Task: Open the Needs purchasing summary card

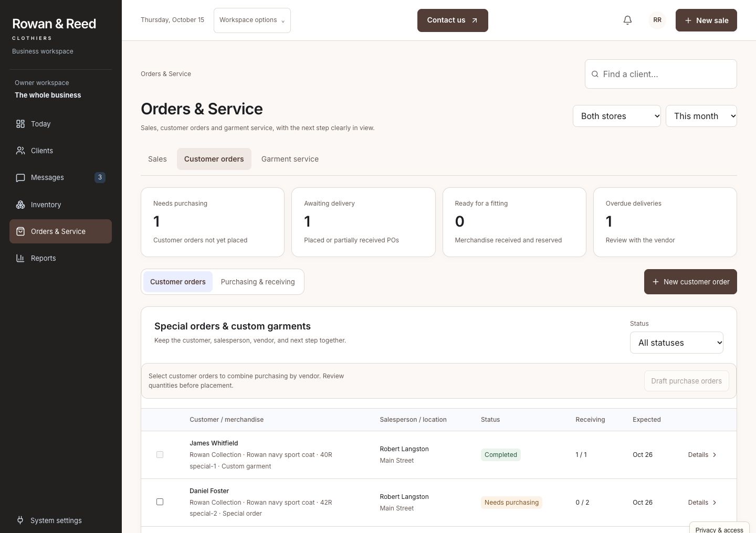Action: (x=213, y=222)
